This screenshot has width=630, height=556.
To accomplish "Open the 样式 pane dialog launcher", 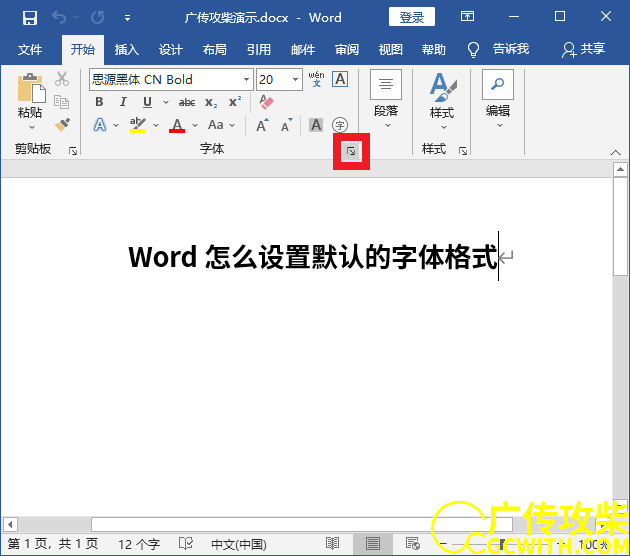I will [463, 151].
